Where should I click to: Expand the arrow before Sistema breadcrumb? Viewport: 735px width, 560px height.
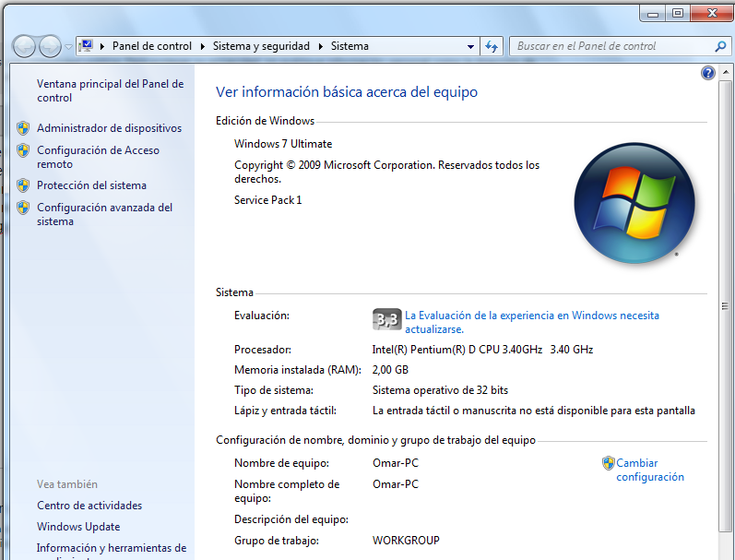click(321, 46)
